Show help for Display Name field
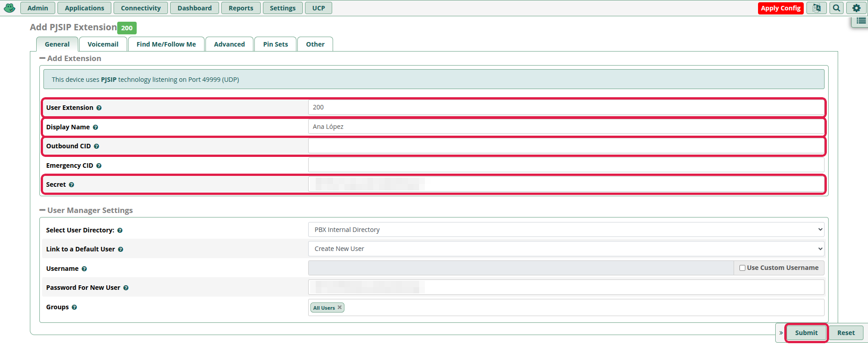Image resolution: width=868 pixels, height=345 pixels. click(95, 128)
